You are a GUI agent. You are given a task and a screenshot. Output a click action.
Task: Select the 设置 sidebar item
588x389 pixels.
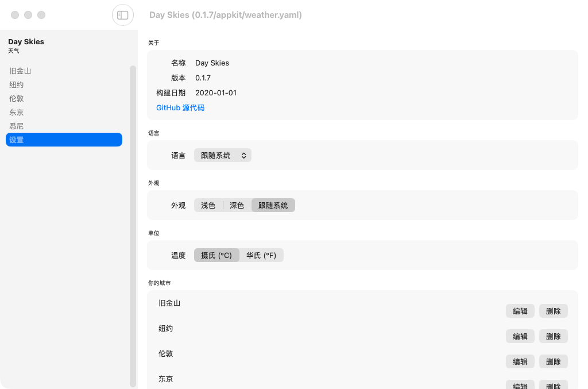pos(64,140)
